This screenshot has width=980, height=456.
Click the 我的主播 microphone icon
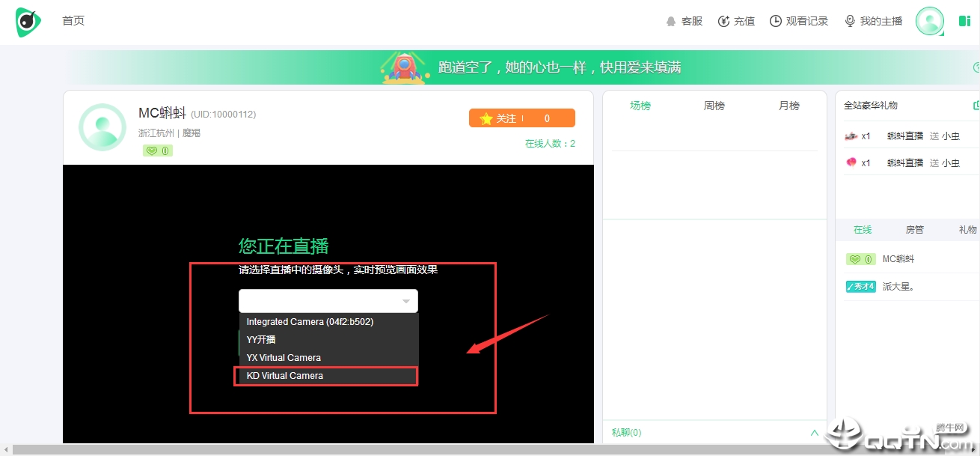[x=850, y=21]
